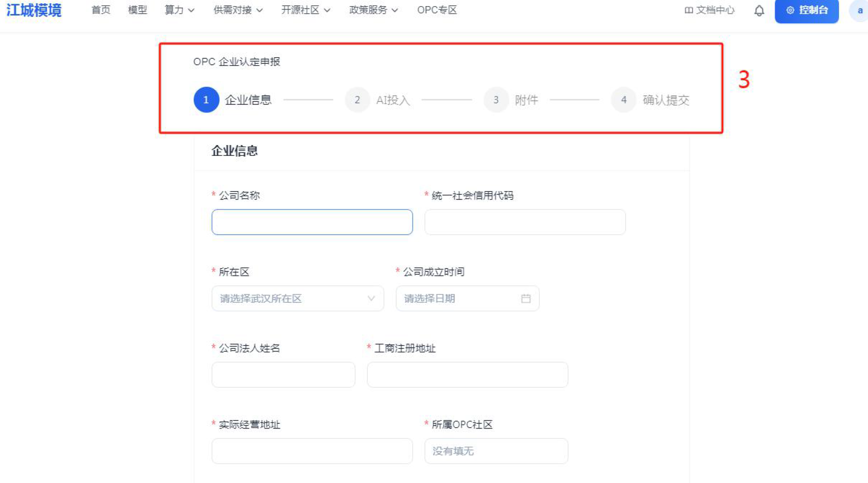Click the 控制台 button

tap(807, 10)
